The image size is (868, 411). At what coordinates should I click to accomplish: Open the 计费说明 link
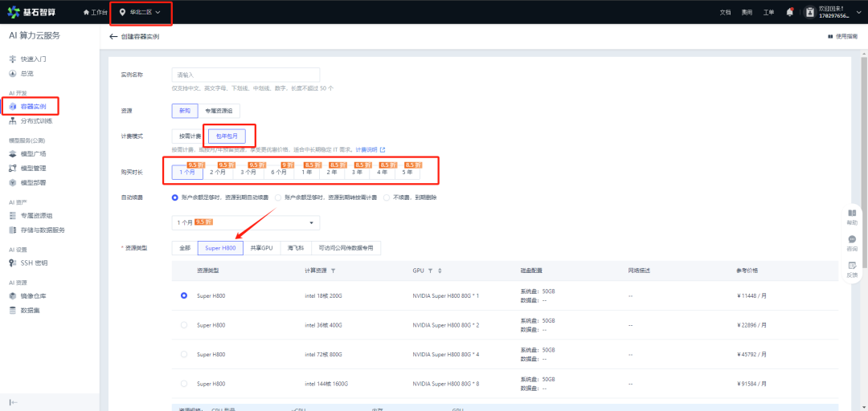pyautogui.click(x=366, y=150)
